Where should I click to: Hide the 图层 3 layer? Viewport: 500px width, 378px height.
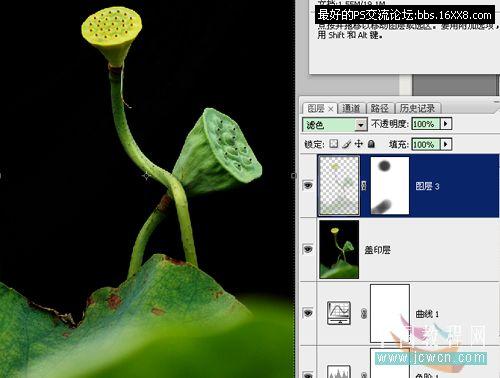point(308,185)
